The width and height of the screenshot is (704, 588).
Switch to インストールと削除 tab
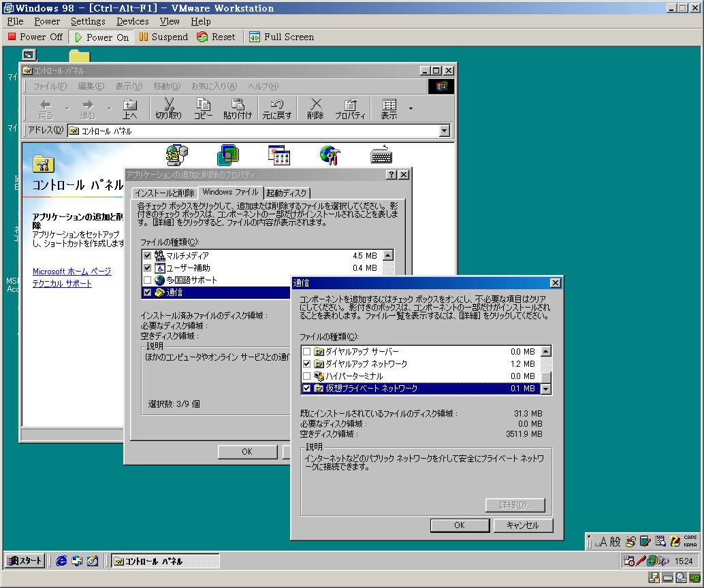coord(164,193)
